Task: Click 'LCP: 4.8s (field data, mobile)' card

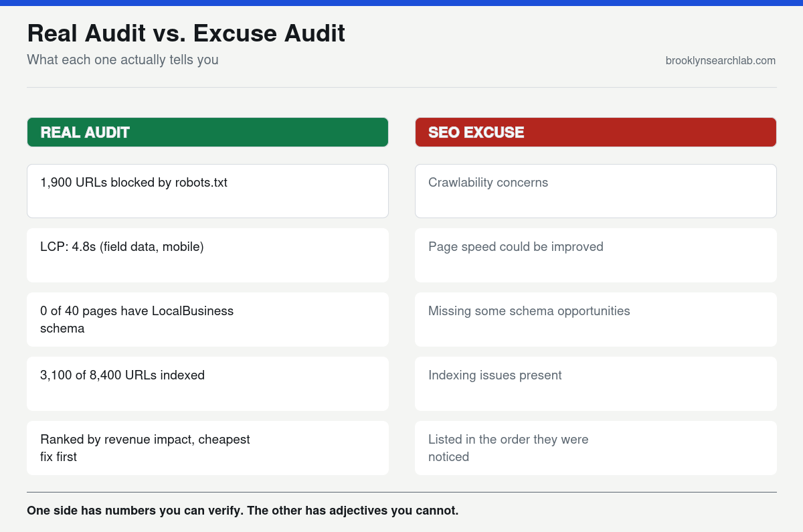Action: pyautogui.click(x=207, y=255)
